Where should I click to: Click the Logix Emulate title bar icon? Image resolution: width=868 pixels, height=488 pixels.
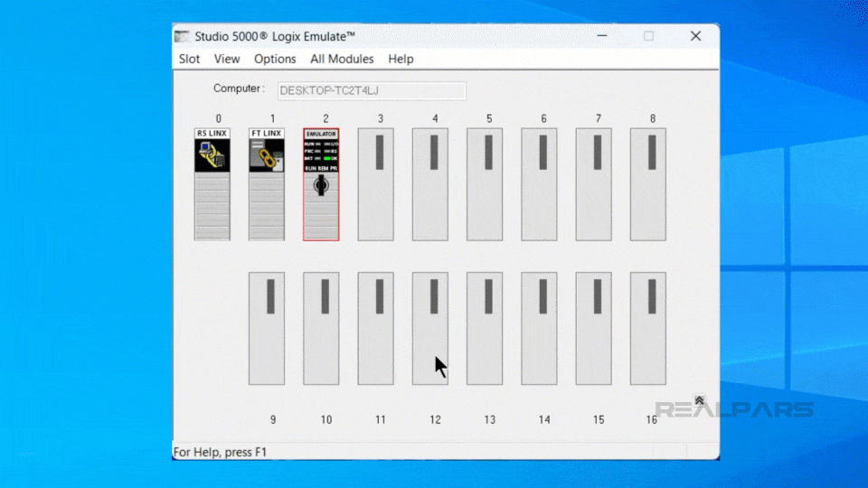coord(182,36)
